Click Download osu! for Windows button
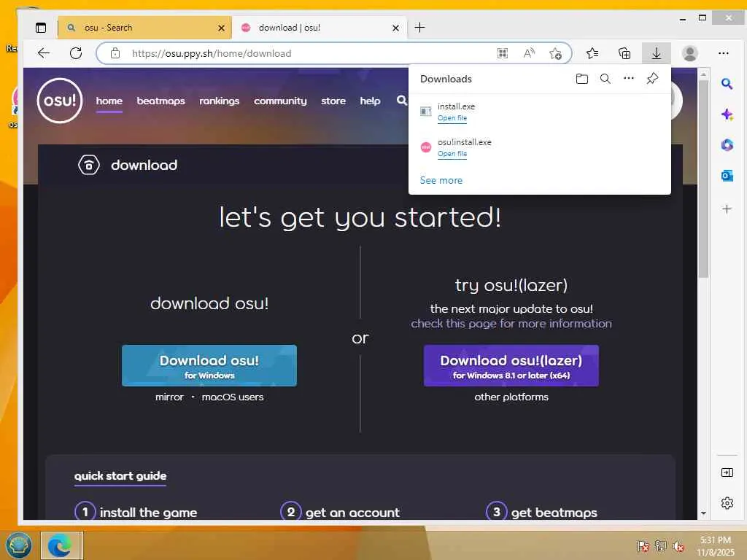Image resolution: width=747 pixels, height=560 pixels. coord(209,366)
